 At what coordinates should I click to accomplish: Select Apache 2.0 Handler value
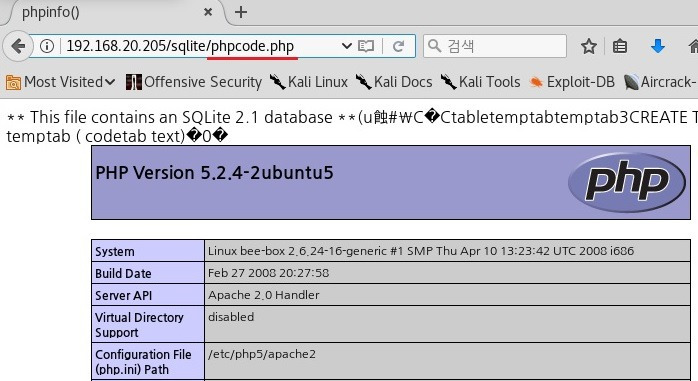[264, 295]
